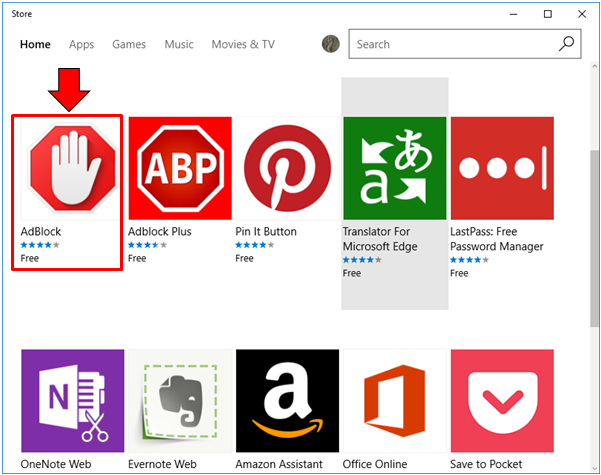Screen dimensions: 601x475
Task: Open the Evernote Web Clipper tile
Action: point(180,400)
